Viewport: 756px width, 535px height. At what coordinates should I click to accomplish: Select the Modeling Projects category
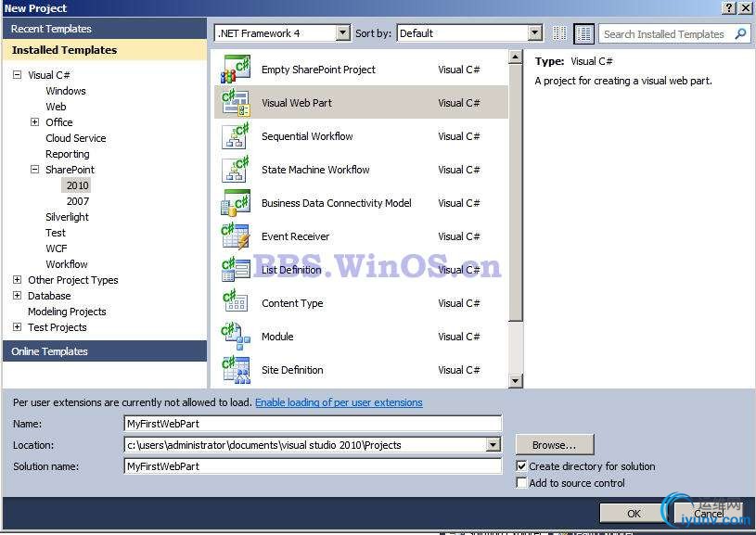67,312
